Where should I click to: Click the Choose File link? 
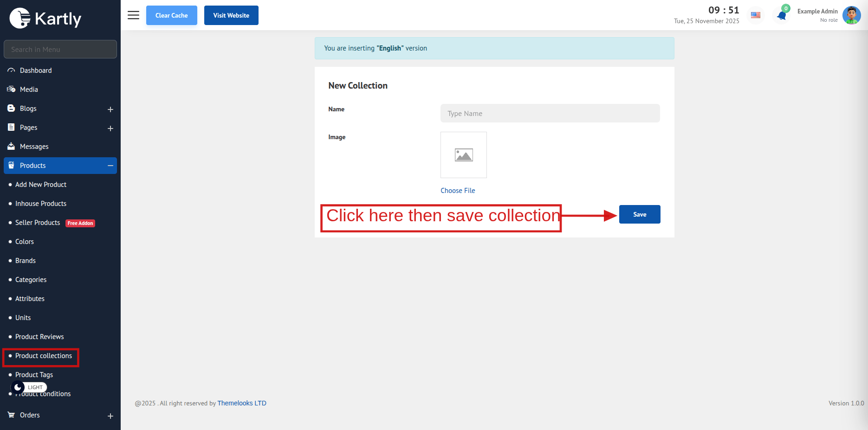[x=458, y=191]
